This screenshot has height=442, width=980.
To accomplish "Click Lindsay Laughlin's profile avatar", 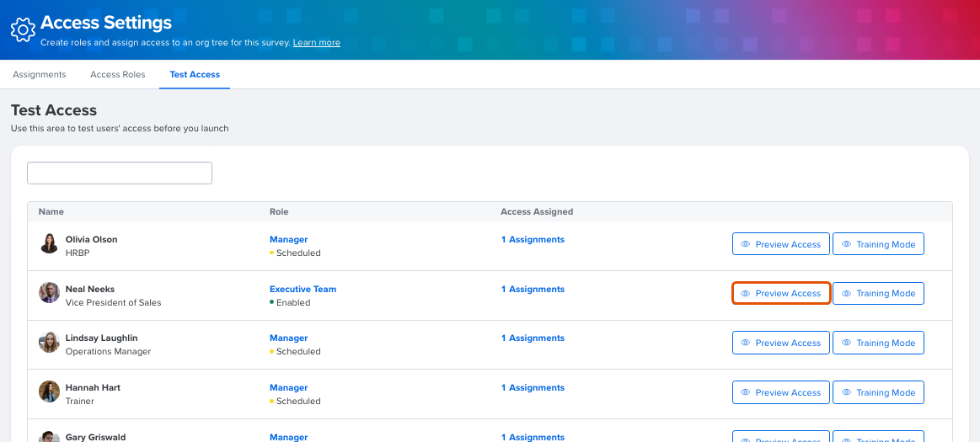I will coord(50,342).
